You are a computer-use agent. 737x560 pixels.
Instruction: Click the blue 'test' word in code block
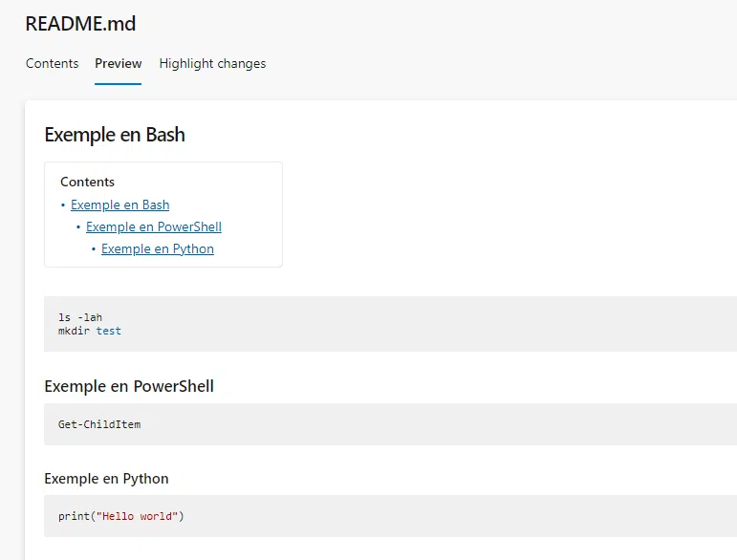[109, 331]
